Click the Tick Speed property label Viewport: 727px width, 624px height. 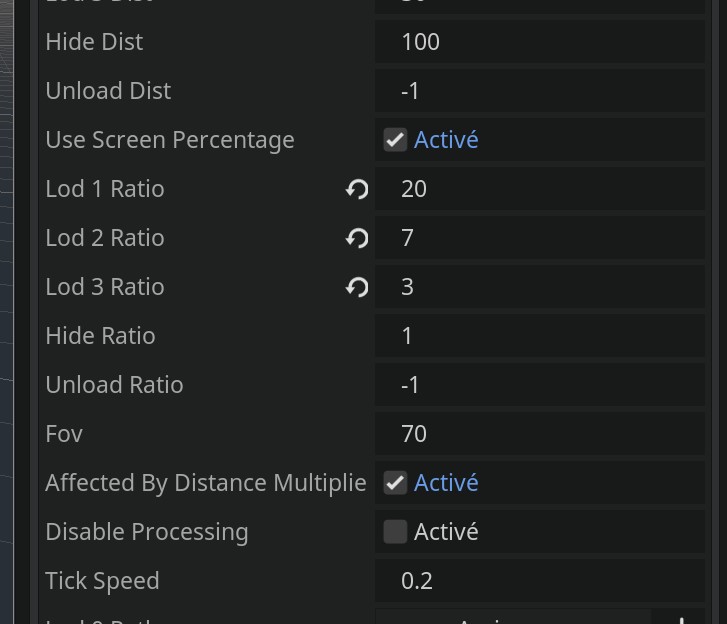(x=102, y=581)
